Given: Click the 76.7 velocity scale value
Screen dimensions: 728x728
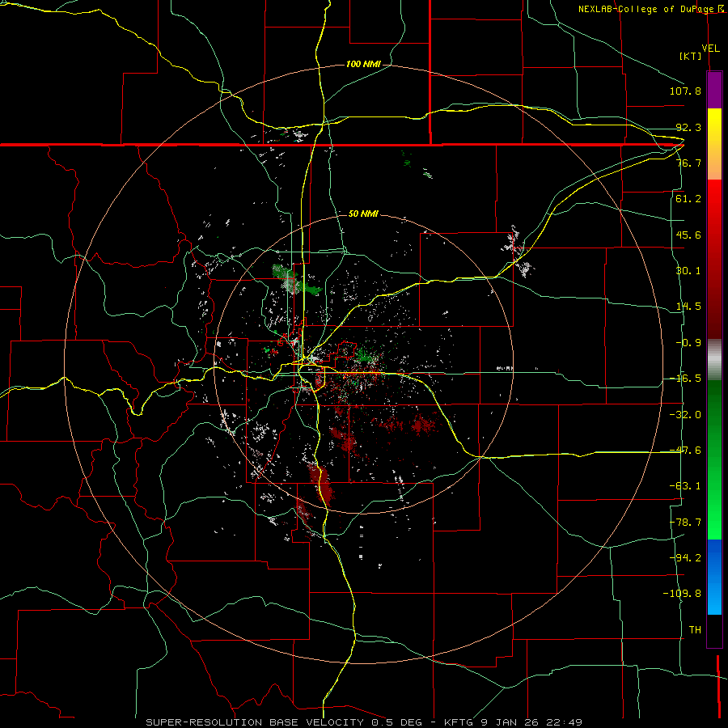Looking at the screenshot, I should tap(688, 163).
